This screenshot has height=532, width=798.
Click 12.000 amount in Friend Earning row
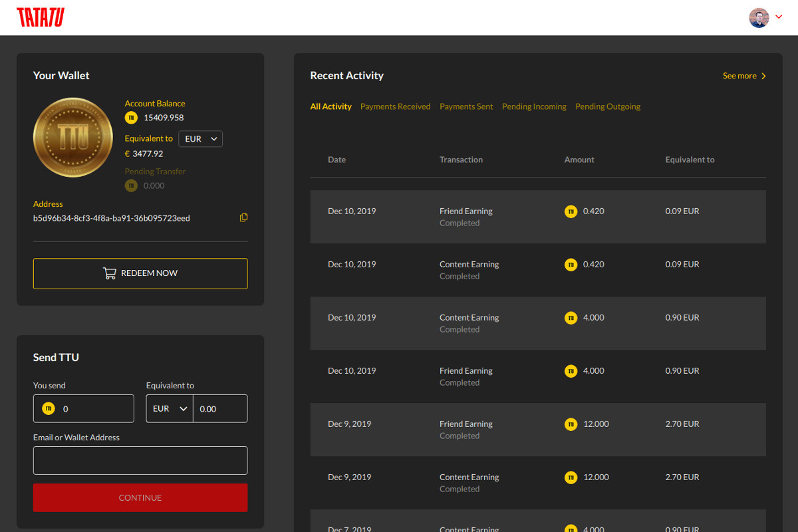coord(596,424)
